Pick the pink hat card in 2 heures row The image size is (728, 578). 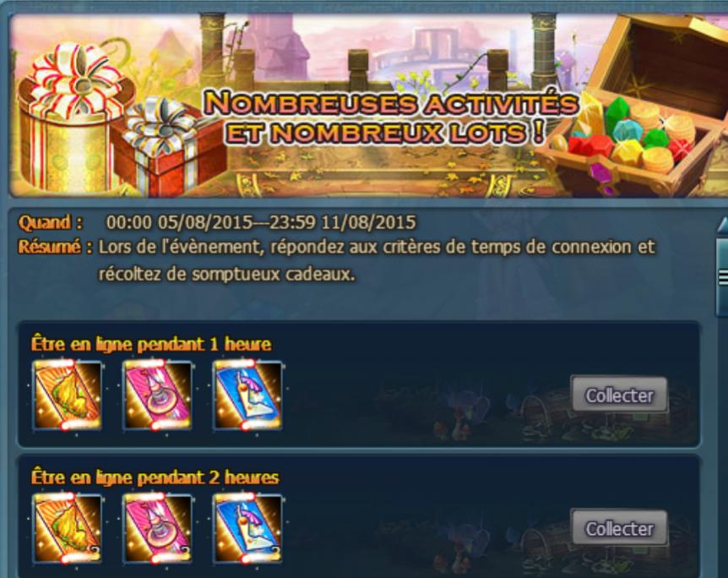[158, 528]
